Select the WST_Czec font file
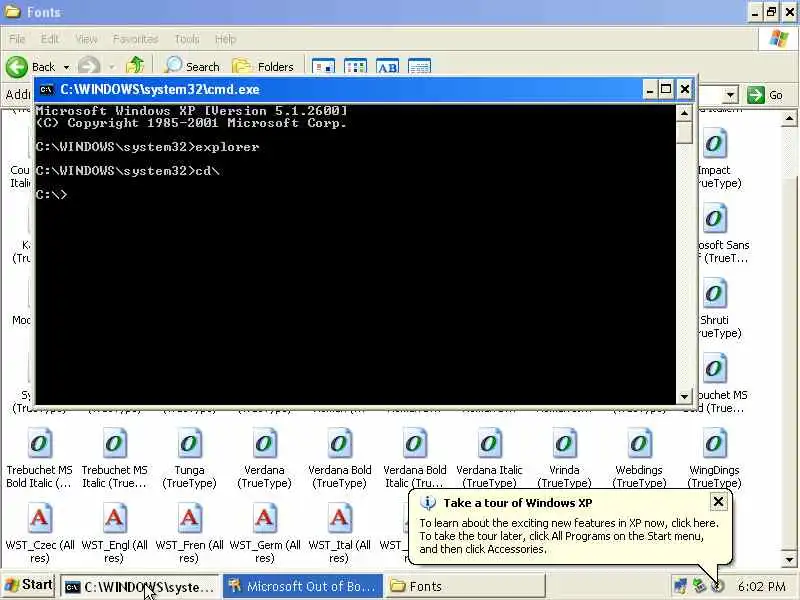This screenshot has width=800, height=600. click(40, 519)
